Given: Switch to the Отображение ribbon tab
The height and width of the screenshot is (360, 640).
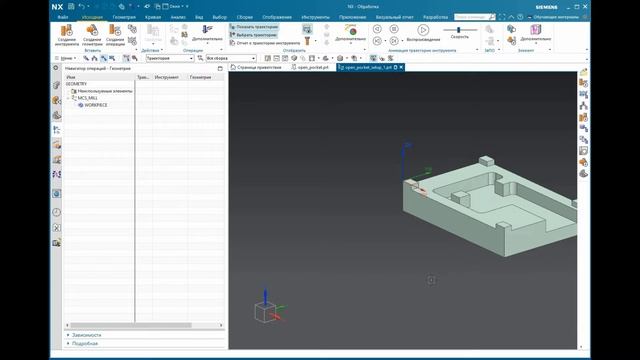Looking at the screenshot, I should [277, 17].
